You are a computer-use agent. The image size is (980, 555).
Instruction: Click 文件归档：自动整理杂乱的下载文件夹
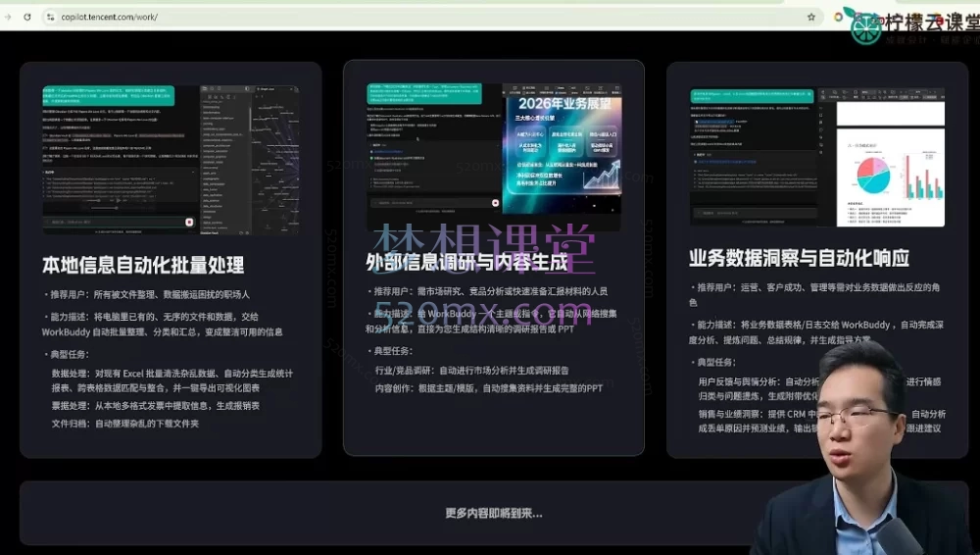click(125, 424)
